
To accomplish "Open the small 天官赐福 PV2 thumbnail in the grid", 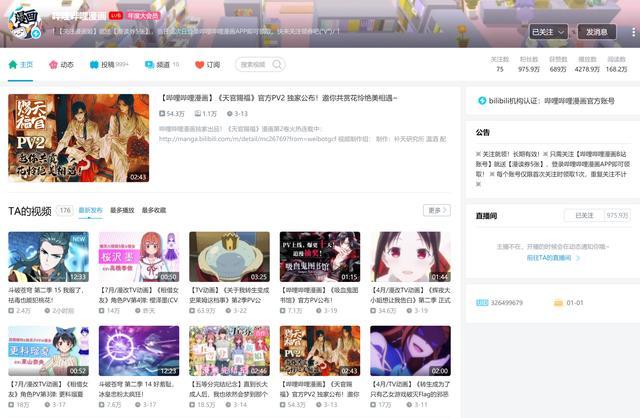I will click(x=320, y=351).
